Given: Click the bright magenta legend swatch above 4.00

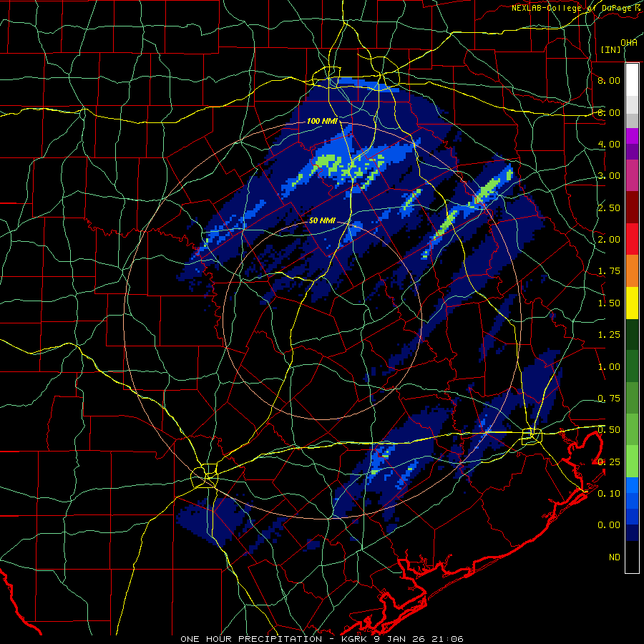Looking at the screenshot, I should pos(632,136).
